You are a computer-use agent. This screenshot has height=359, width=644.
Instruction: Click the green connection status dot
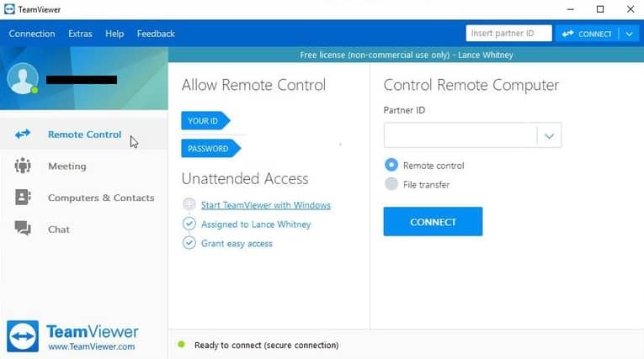(x=181, y=345)
